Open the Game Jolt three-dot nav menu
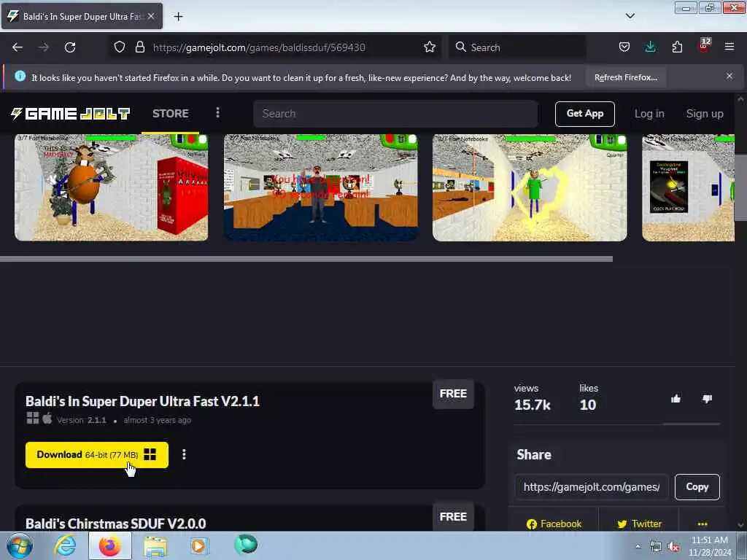 pos(217,113)
